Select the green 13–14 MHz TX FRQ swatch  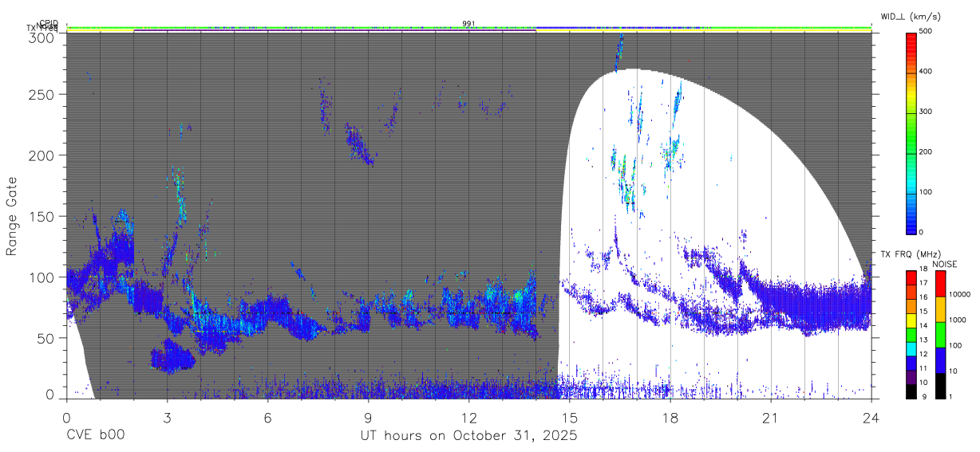[x=910, y=334]
